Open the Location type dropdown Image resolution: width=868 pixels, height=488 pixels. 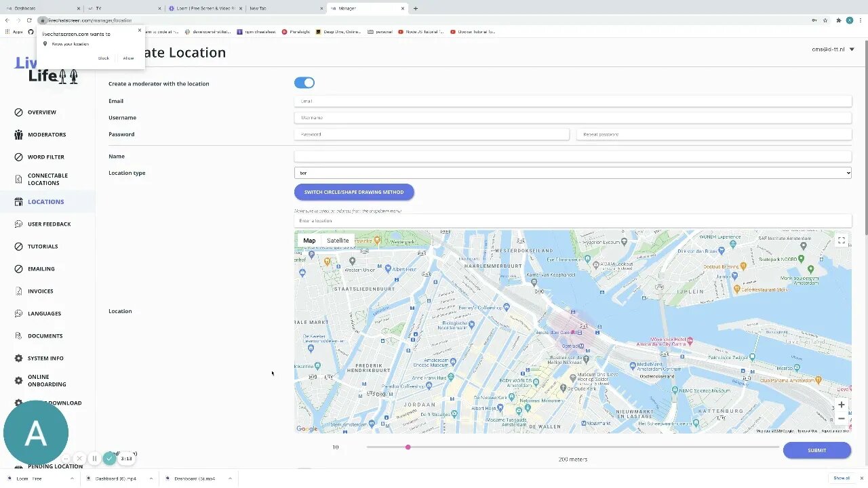[x=572, y=173]
